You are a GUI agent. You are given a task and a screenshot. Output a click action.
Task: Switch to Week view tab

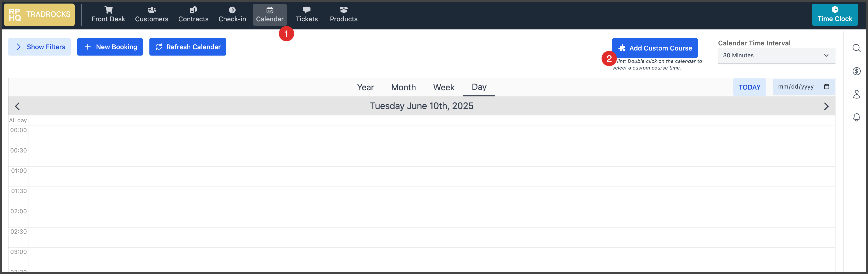click(x=444, y=88)
